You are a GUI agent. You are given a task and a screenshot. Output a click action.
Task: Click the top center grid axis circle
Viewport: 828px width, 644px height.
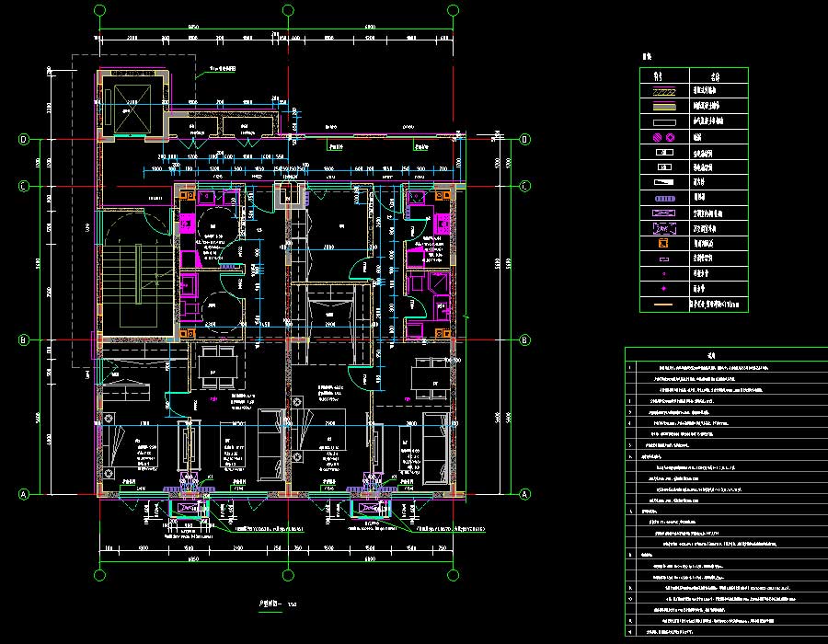point(288,10)
